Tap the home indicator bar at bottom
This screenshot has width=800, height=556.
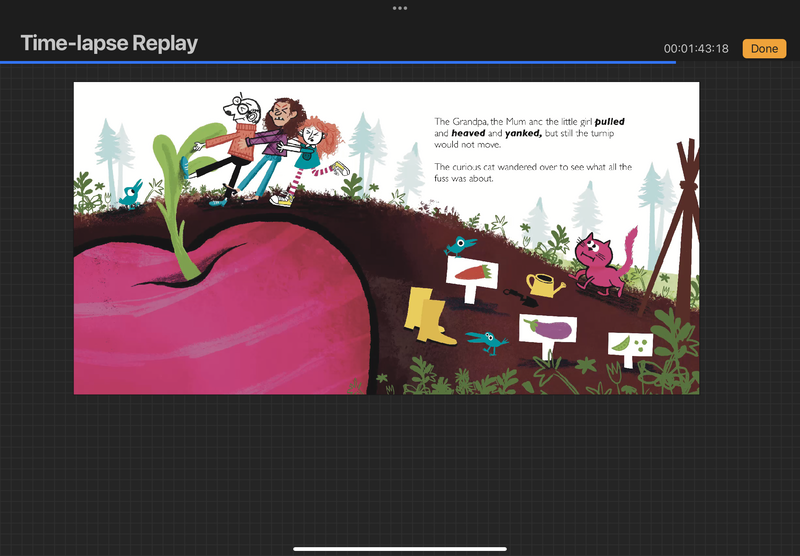[400, 548]
